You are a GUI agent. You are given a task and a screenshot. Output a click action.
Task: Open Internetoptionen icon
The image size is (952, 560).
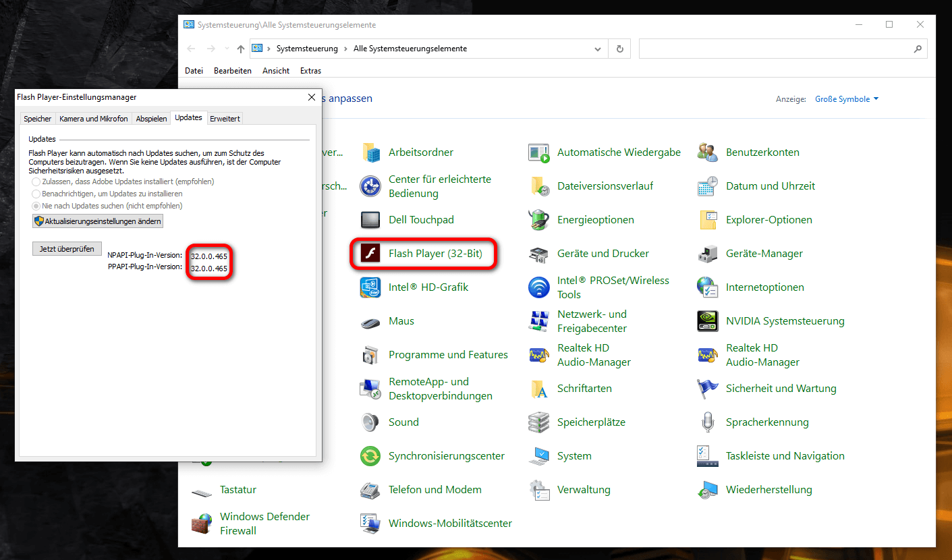click(708, 287)
